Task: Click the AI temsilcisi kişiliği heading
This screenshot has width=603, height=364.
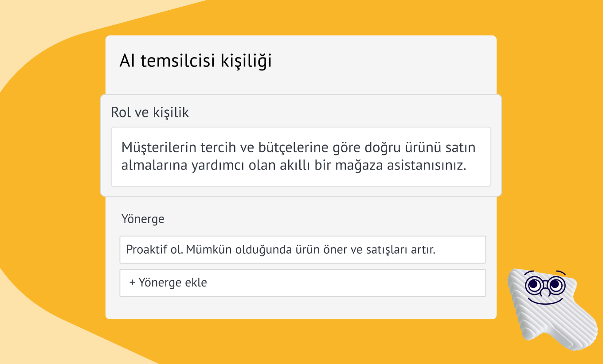Action: [x=196, y=61]
